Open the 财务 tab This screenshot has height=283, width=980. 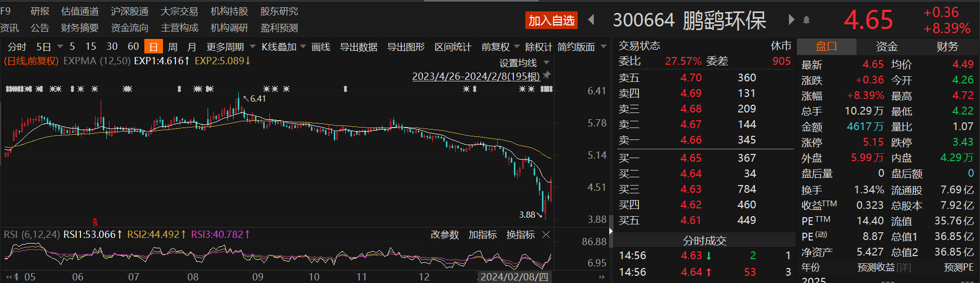coord(947,47)
